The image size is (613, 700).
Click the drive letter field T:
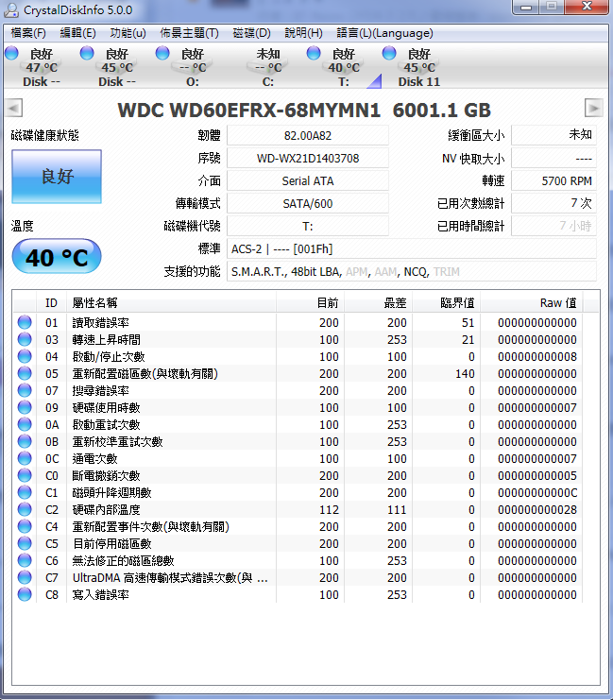coord(308,227)
